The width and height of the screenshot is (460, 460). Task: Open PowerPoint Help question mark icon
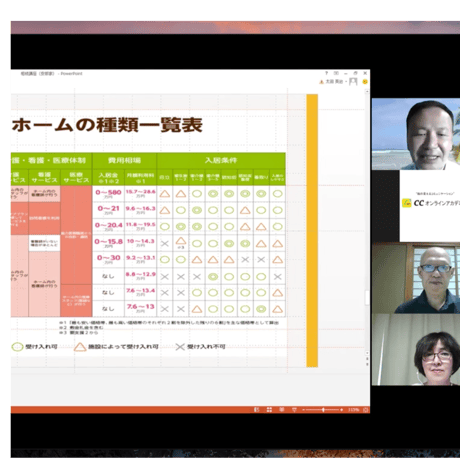[327, 73]
